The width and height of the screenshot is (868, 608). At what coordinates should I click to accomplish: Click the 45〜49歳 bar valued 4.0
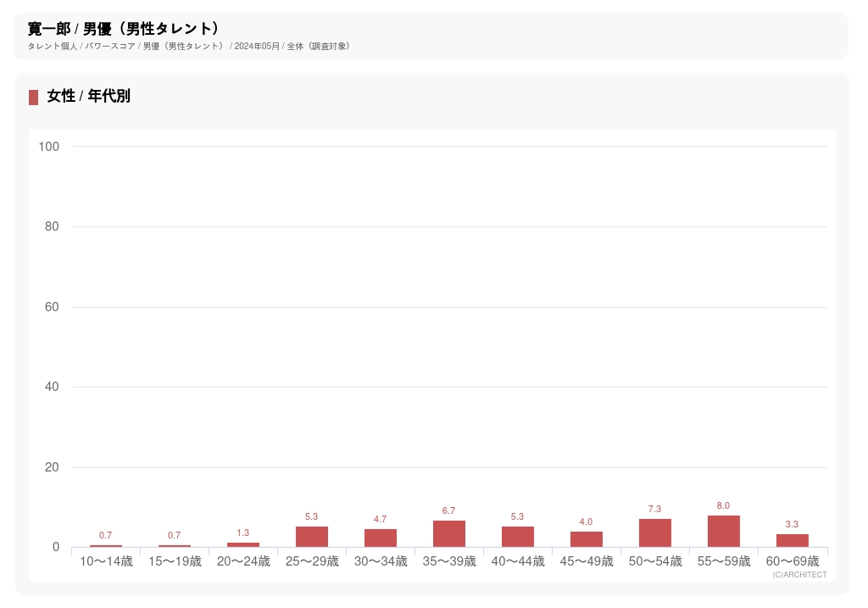pos(587,539)
